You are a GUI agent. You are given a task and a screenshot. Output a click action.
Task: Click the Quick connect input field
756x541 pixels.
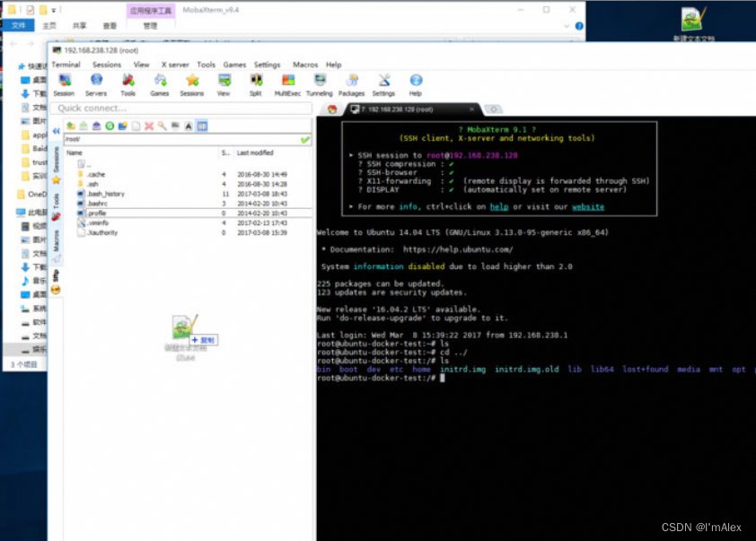[182, 108]
